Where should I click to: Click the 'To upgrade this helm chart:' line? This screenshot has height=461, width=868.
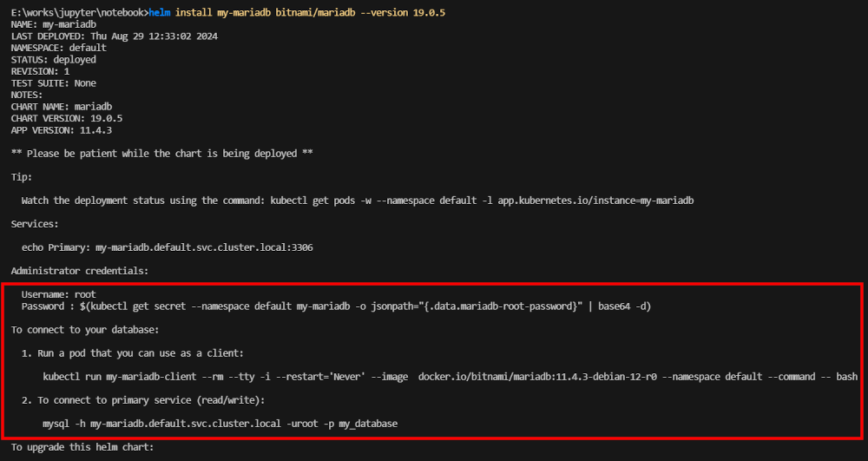[x=82, y=447]
